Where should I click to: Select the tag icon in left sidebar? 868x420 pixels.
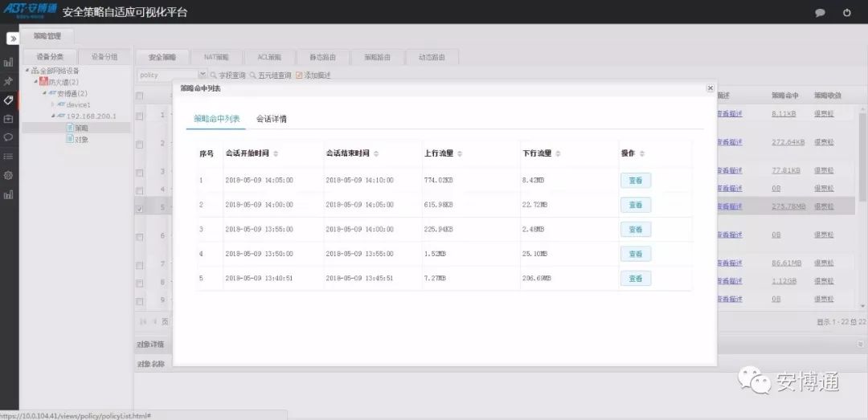tap(9, 100)
